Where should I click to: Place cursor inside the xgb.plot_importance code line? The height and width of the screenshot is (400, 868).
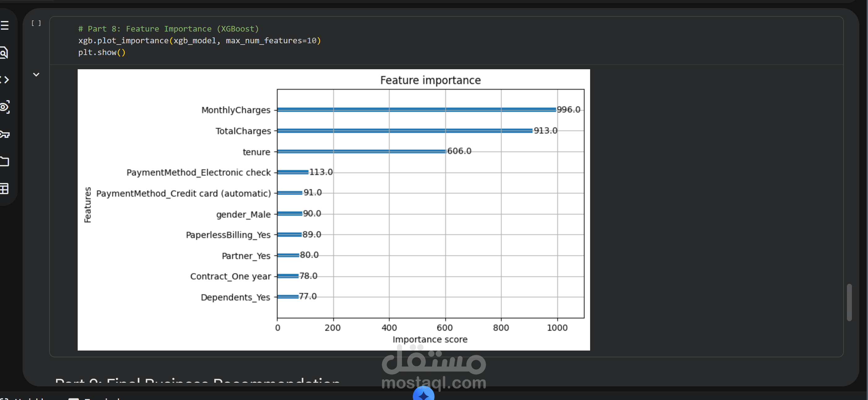[199, 40]
